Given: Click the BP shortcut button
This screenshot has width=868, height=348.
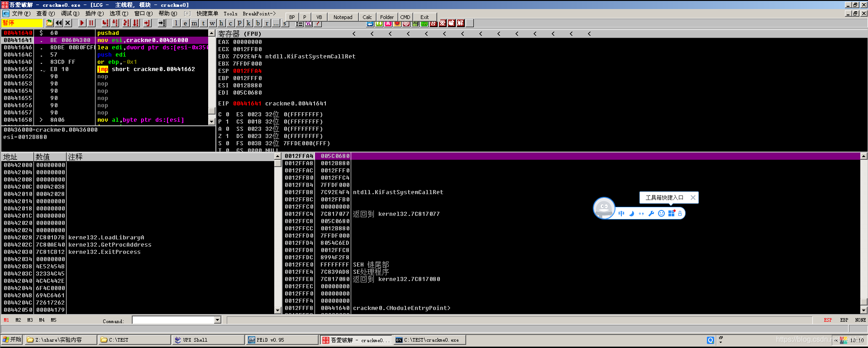Looking at the screenshot, I should point(292,17).
